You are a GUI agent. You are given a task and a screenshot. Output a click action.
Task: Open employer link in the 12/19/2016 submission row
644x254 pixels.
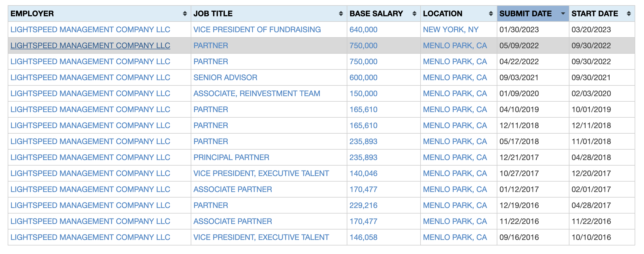tap(90, 205)
